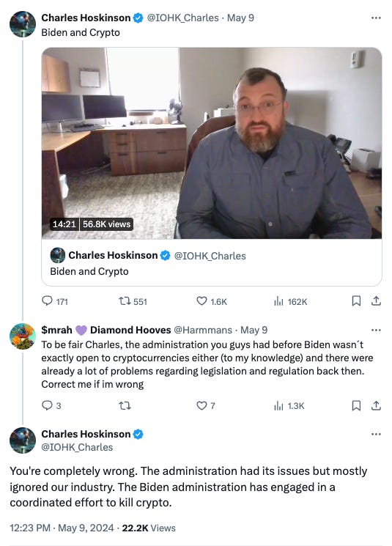The image size is (392, 546).
Task: Open more options on the top tweet
Action: pyautogui.click(x=376, y=18)
